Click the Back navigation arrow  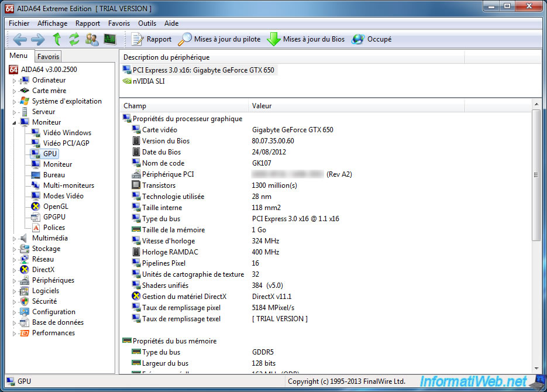coord(20,39)
